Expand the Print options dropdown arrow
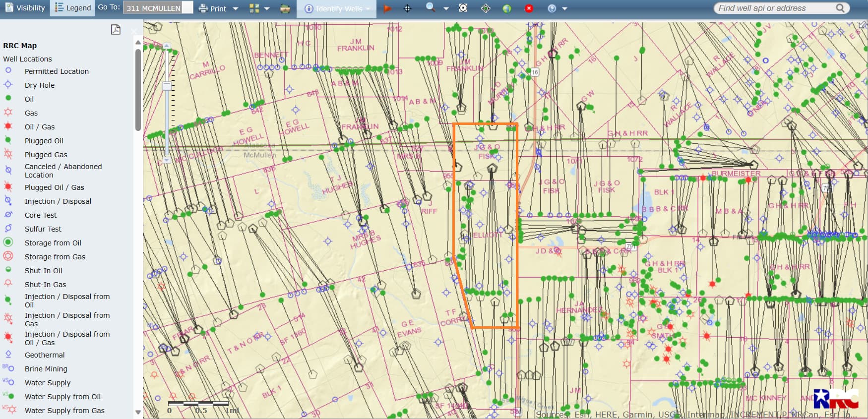 pos(236,8)
